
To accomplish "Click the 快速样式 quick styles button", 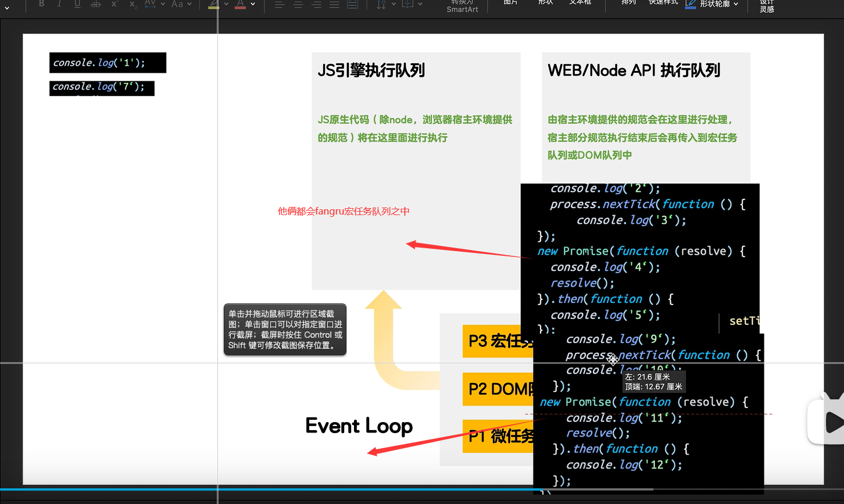I will tap(663, 3).
